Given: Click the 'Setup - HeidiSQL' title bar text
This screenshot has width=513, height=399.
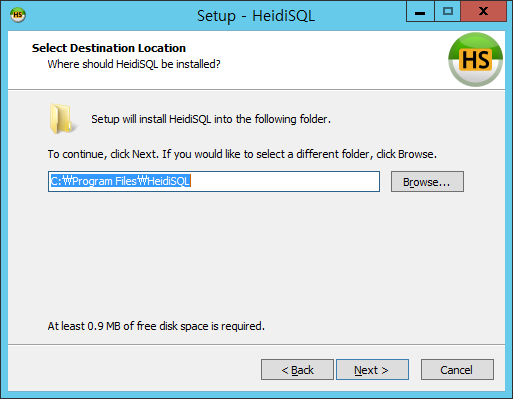Looking at the screenshot, I should (x=256, y=16).
